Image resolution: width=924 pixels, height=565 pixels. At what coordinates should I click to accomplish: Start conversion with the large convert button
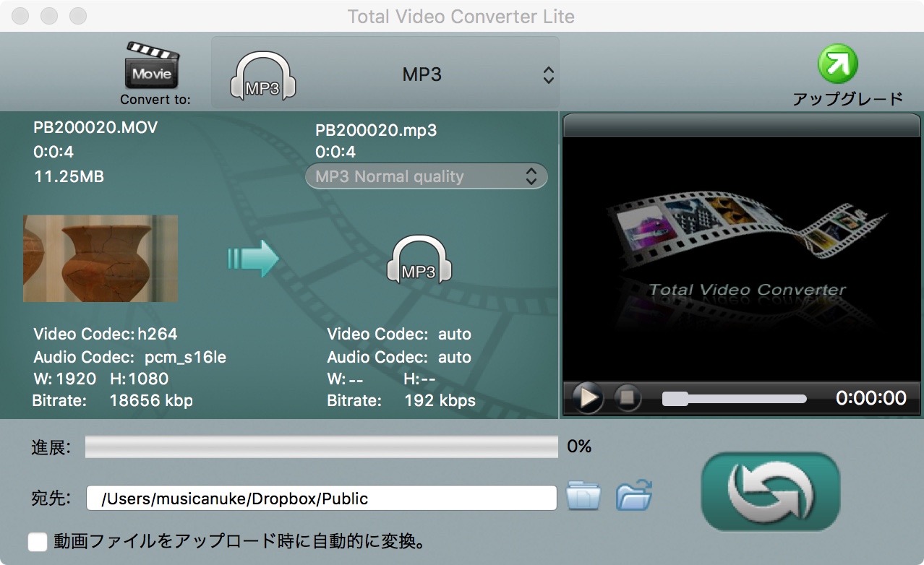click(771, 491)
